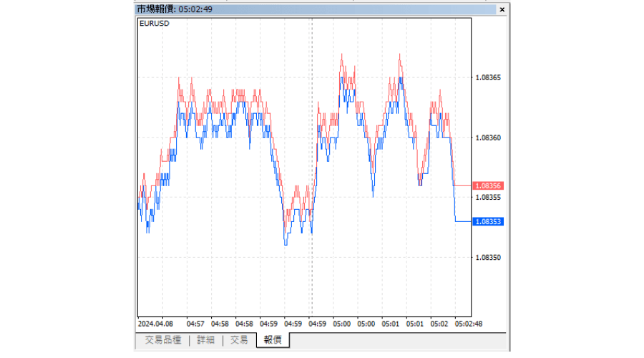Switch to the 交易品種 tab
The height and width of the screenshot is (358, 644).
click(162, 340)
